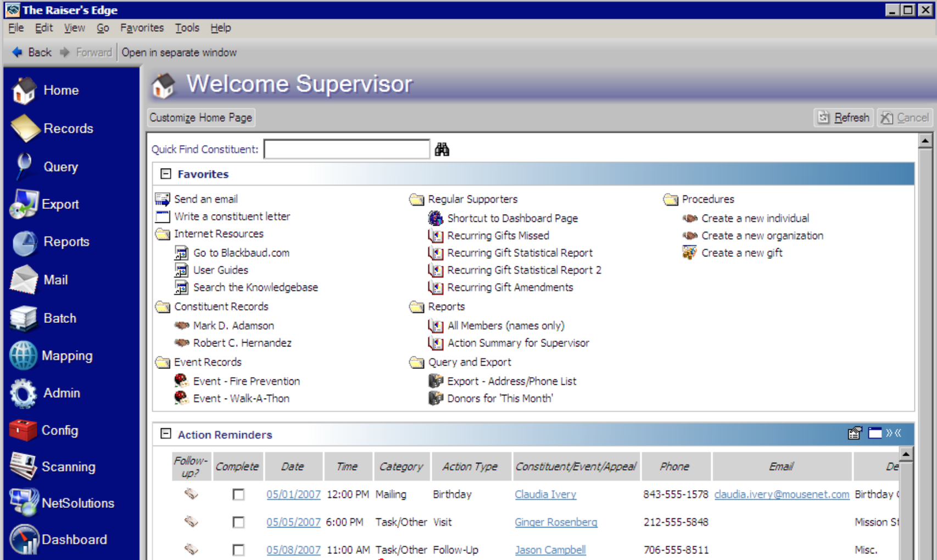The height and width of the screenshot is (560, 937).
Task: Open the Tools menu
Action: pos(187,28)
